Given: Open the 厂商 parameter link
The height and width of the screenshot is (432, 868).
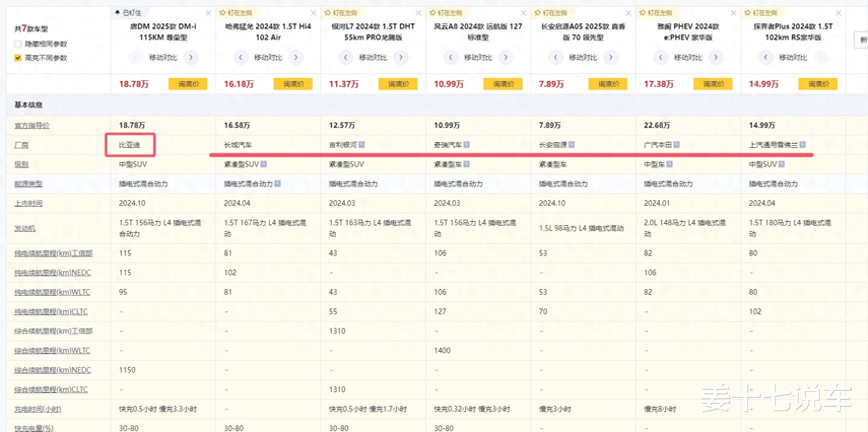Looking at the screenshot, I should tap(21, 145).
